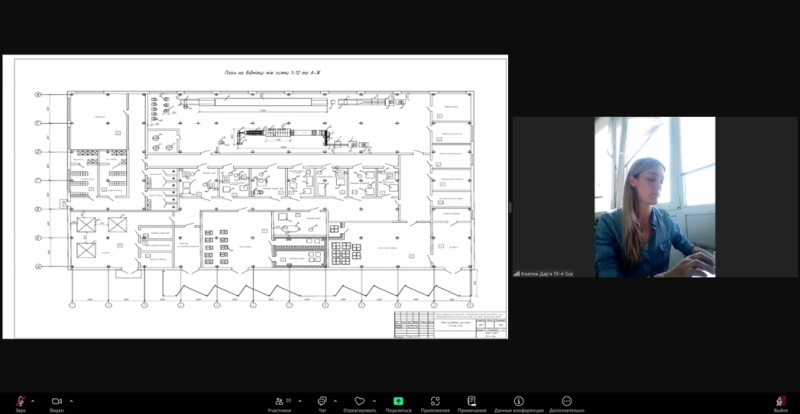Open the Приложения apps menu
Screen dimensions: 800x414
(x=435, y=403)
